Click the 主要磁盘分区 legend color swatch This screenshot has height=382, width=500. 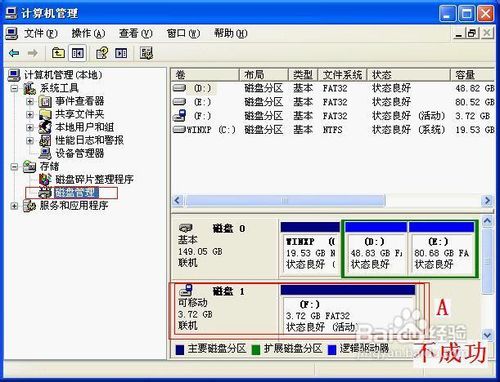click(180, 350)
